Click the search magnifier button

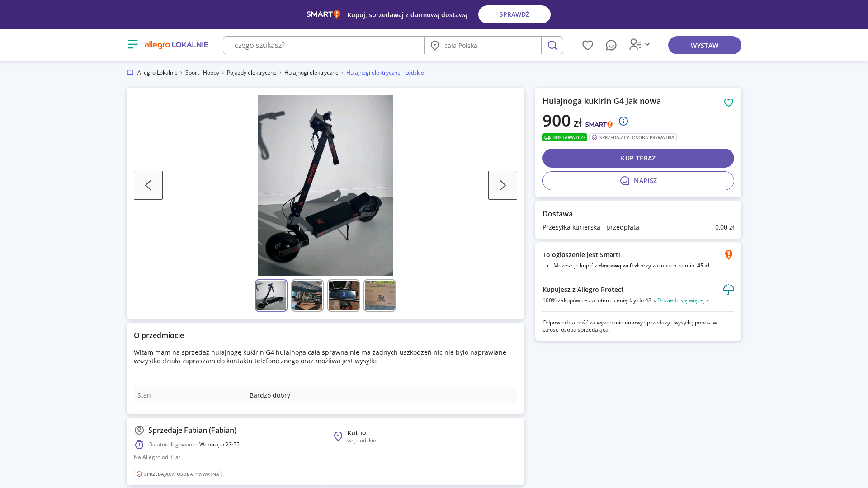point(552,45)
